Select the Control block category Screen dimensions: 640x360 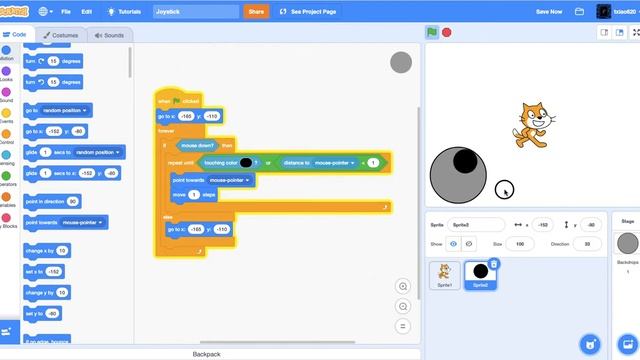[6, 137]
